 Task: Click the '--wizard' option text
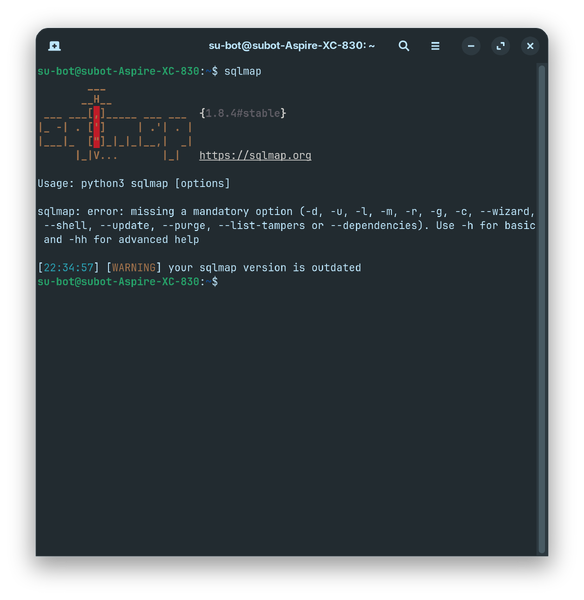pos(504,211)
